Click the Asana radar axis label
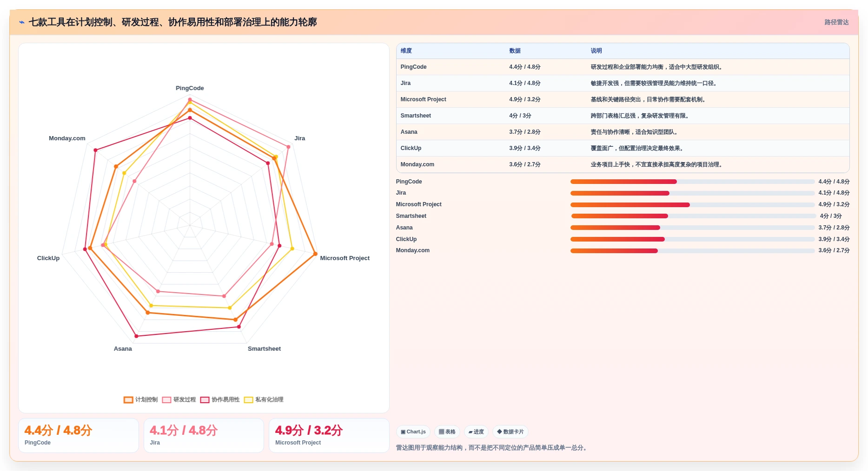Screen dimensions: 868x471 click(123, 349)
